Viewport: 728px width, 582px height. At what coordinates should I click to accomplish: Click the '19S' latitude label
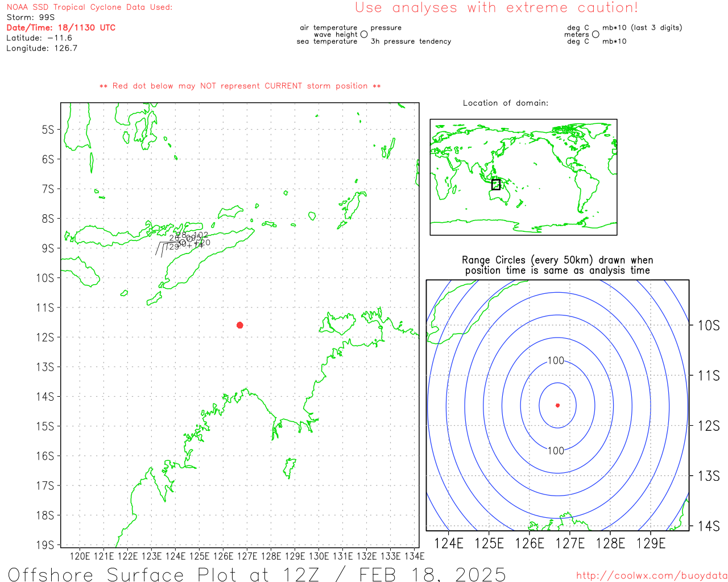click(45, 545)
